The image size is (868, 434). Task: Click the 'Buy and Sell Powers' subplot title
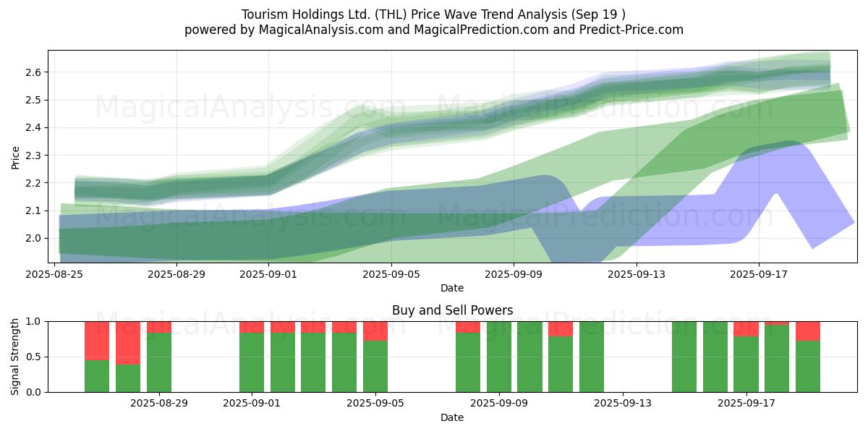(x=452, y=310)
